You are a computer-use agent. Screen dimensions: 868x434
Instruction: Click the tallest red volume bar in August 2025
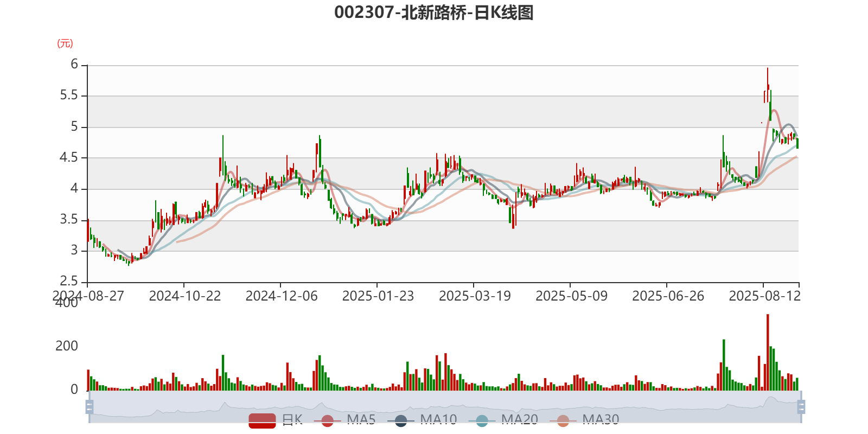pyautogui.click(x=768, y=352)
